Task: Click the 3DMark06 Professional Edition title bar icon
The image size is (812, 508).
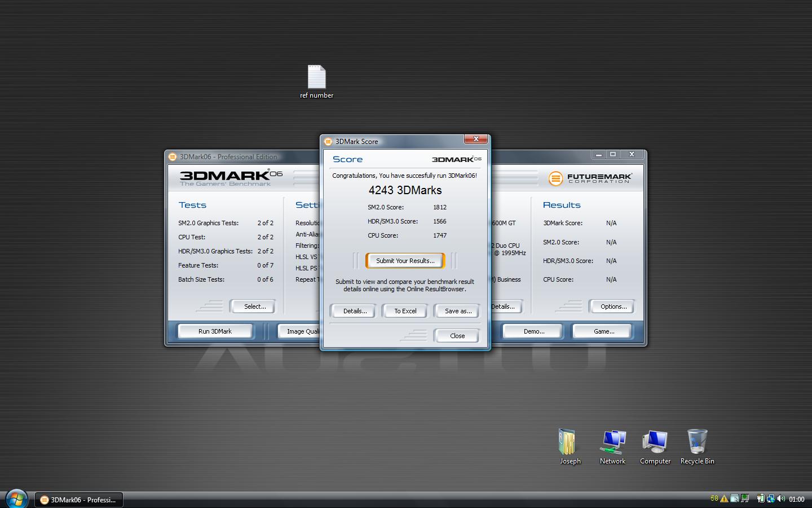Action: point(173,157)
